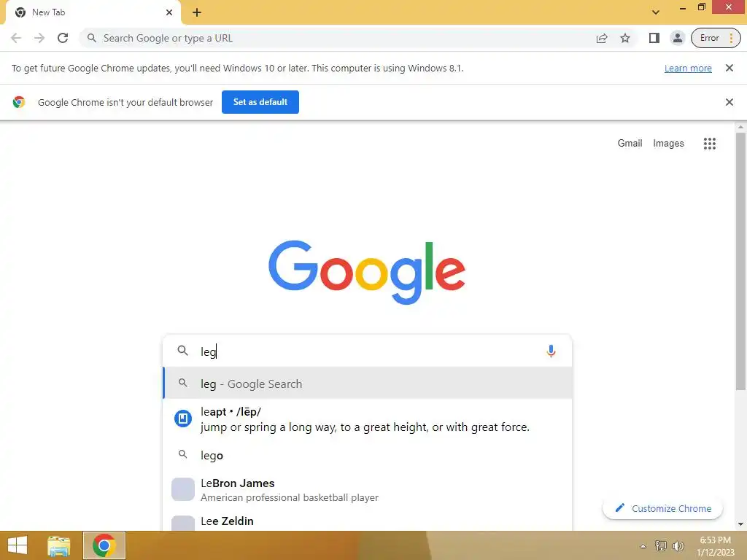
Task: Click the lego suggestion magnifier icon
Action: (182, 454)
